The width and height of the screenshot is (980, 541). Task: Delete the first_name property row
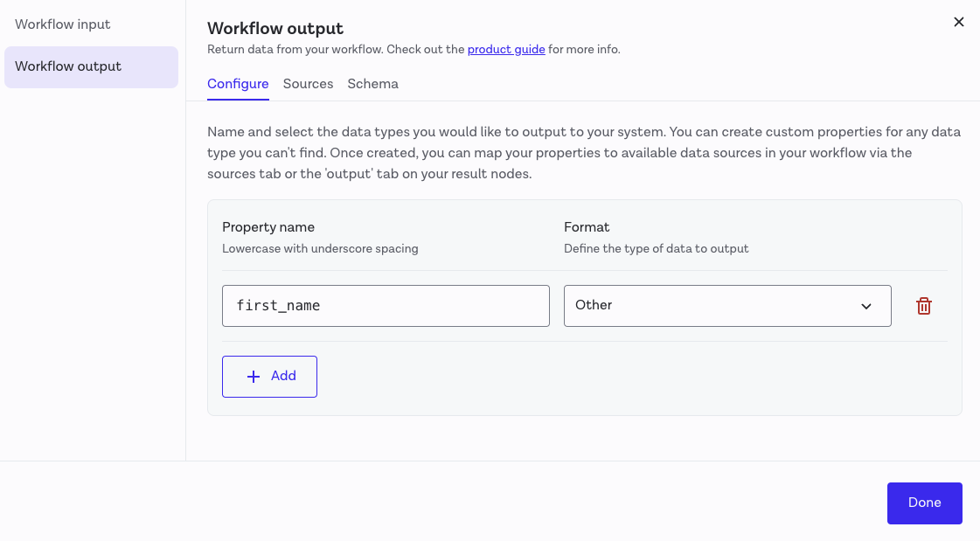point(923,306)
